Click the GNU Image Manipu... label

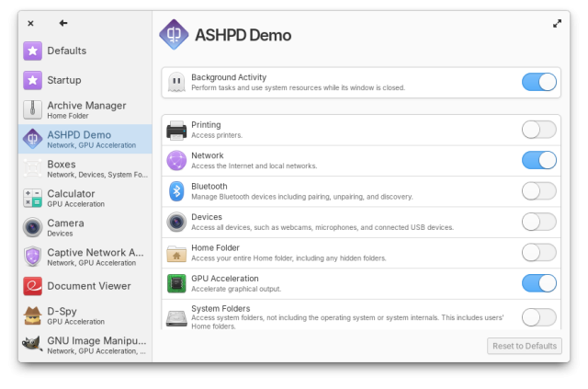(x=96, y=341)
